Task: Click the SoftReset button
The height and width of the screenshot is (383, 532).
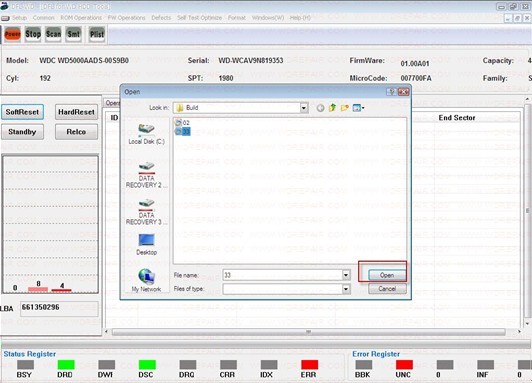Action: click(x=22, y=112)
